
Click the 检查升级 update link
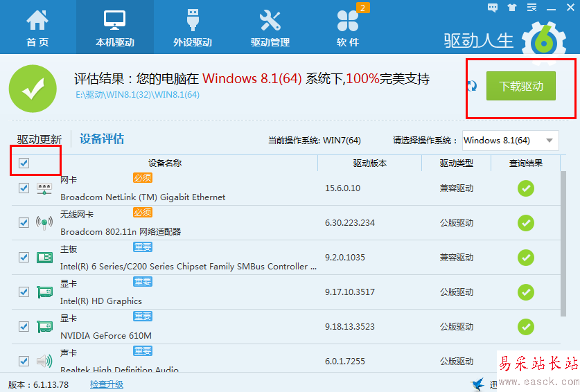(107, 384)
